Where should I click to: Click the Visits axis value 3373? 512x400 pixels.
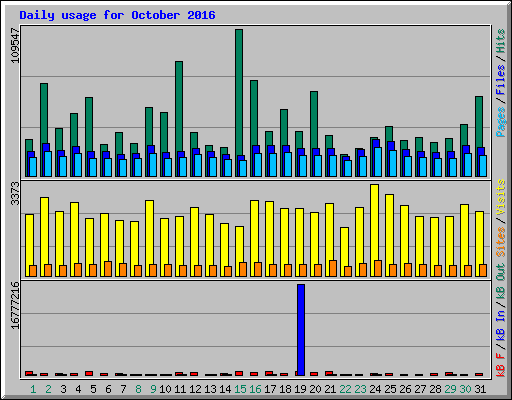[x=15, y=193]
